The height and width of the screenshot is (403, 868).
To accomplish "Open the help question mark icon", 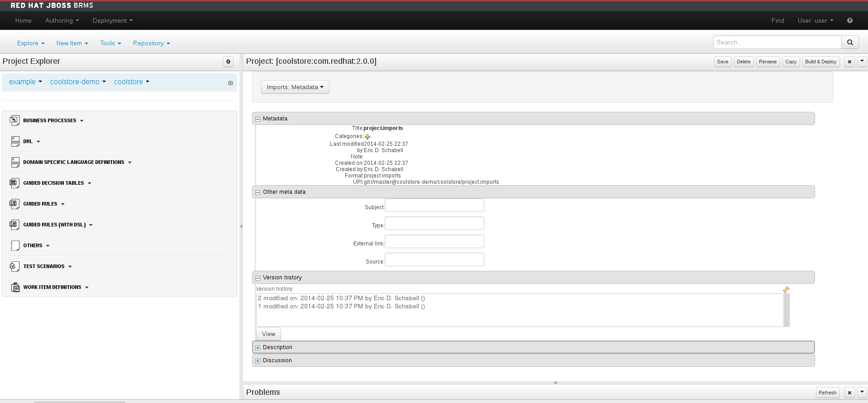I will [x=850, y=20].
